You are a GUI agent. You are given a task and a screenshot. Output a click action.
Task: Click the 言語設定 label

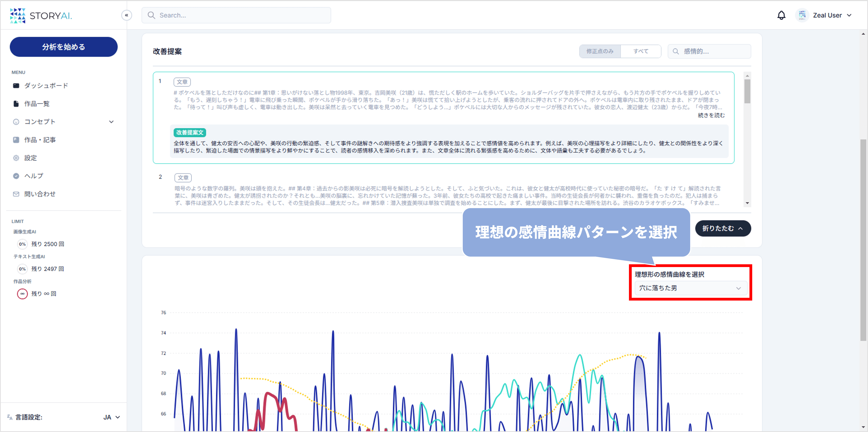(29, 417)
